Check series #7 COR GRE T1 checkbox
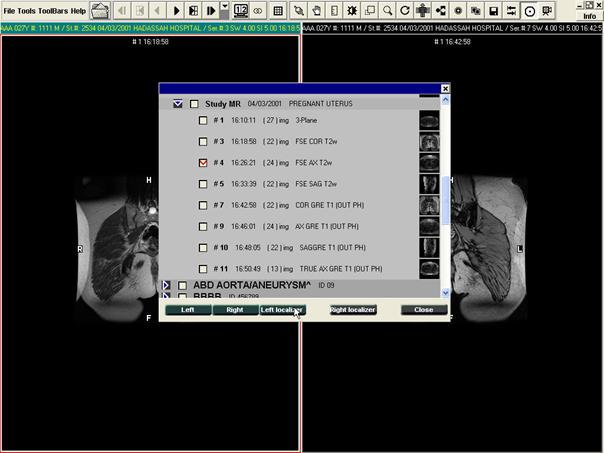This screenshot has width=604, height=453. tap(203, 205)
